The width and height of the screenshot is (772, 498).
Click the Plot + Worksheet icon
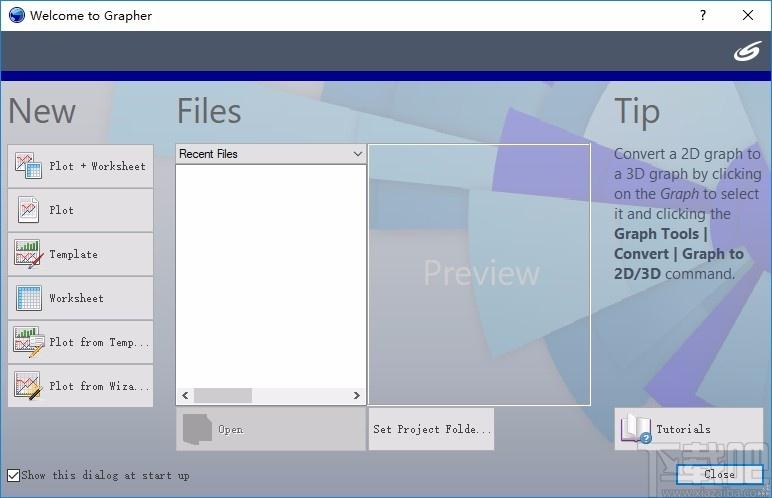[28, 166]
